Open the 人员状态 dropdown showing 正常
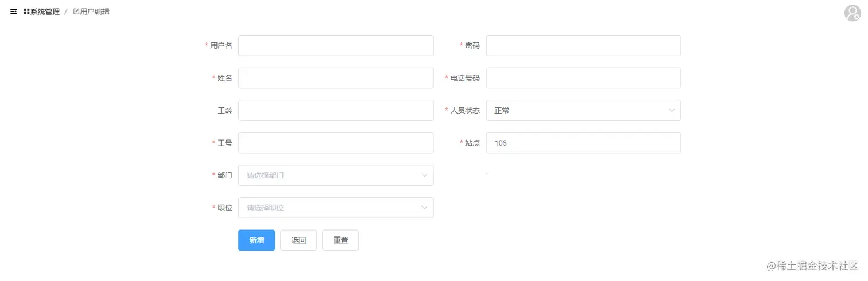 [583, 111]
